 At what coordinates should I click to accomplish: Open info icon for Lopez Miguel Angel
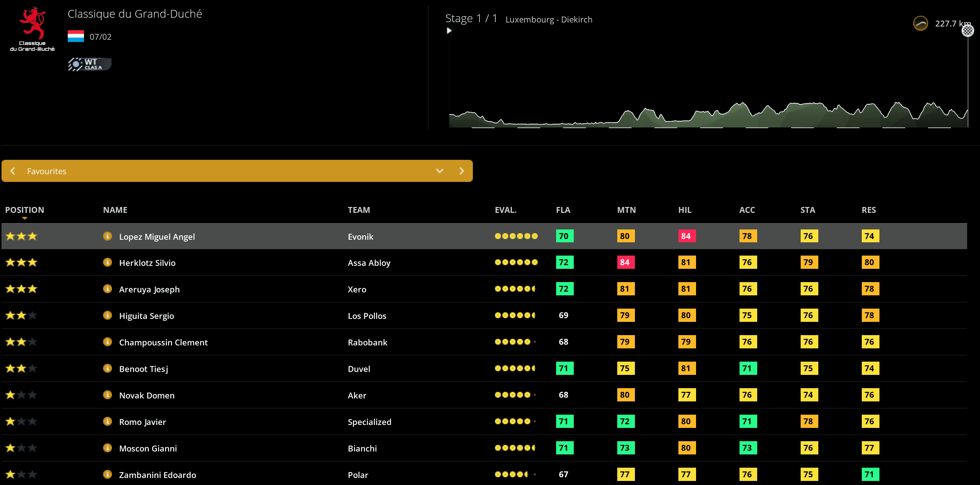107,236
